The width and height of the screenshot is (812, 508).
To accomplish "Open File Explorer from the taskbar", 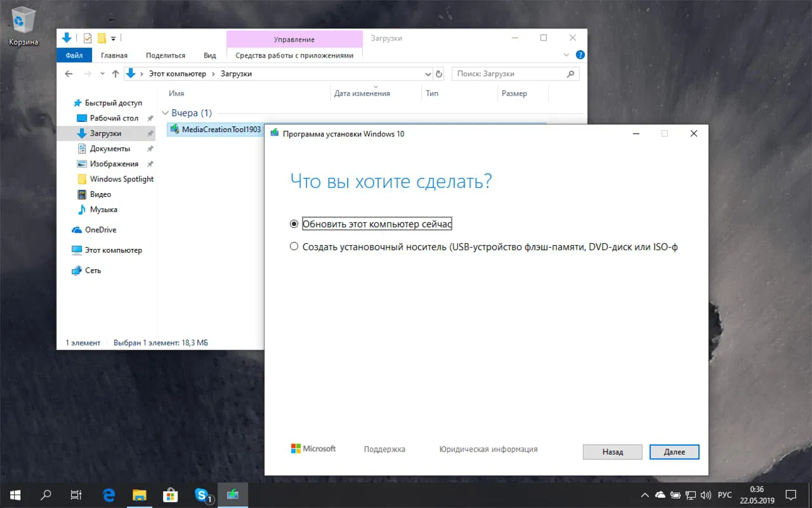I will click(139, 495).
